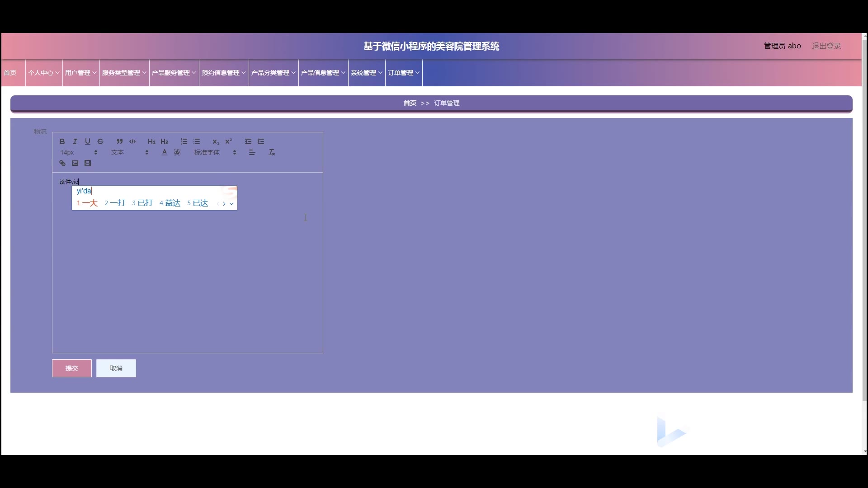The width and height of the screenshot is (868, 488).
Task: Create an ordered numbered list
Action: [184, 141]
